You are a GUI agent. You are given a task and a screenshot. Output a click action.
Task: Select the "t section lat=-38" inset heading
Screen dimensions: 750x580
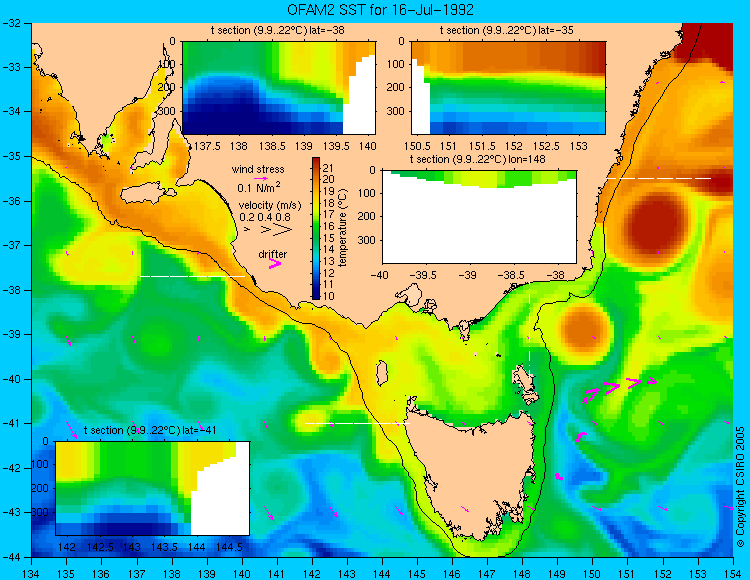coord(277,30)
